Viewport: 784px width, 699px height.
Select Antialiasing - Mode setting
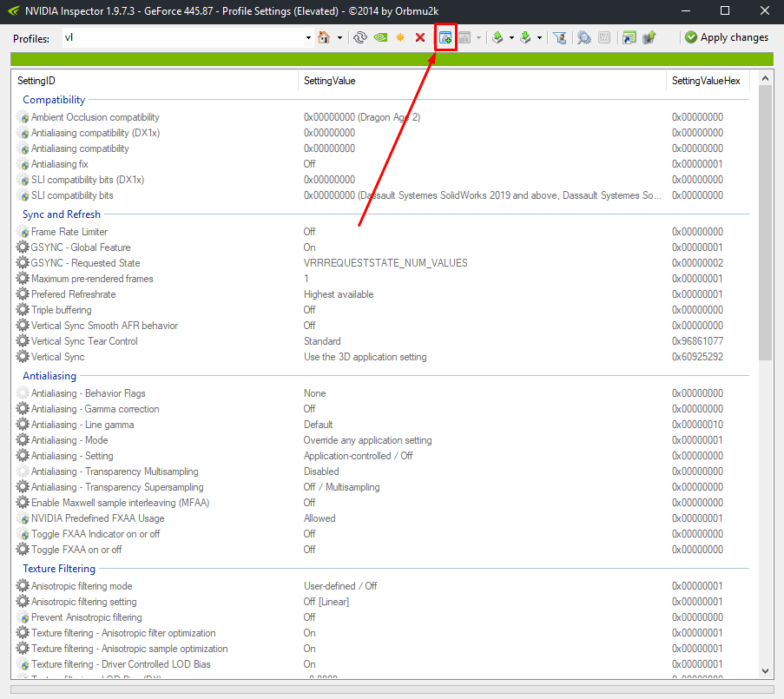coord(69,440)
